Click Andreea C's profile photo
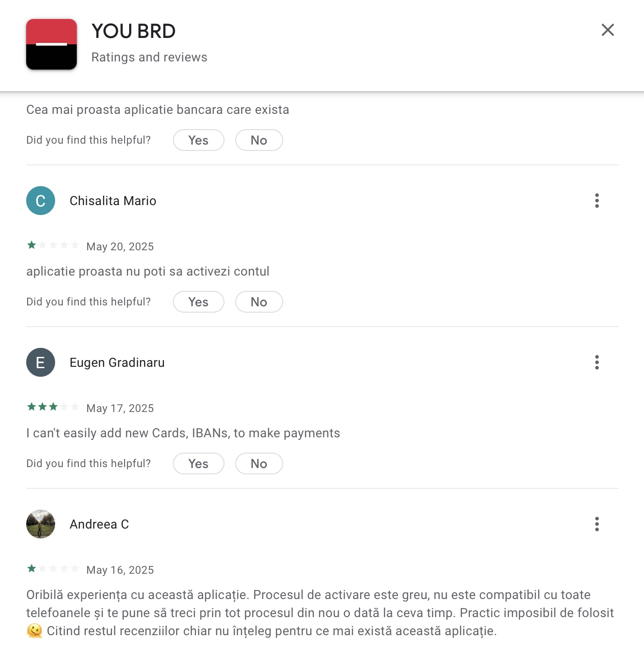Viewport: 644px width, 646px height. (x=41, y=524)
